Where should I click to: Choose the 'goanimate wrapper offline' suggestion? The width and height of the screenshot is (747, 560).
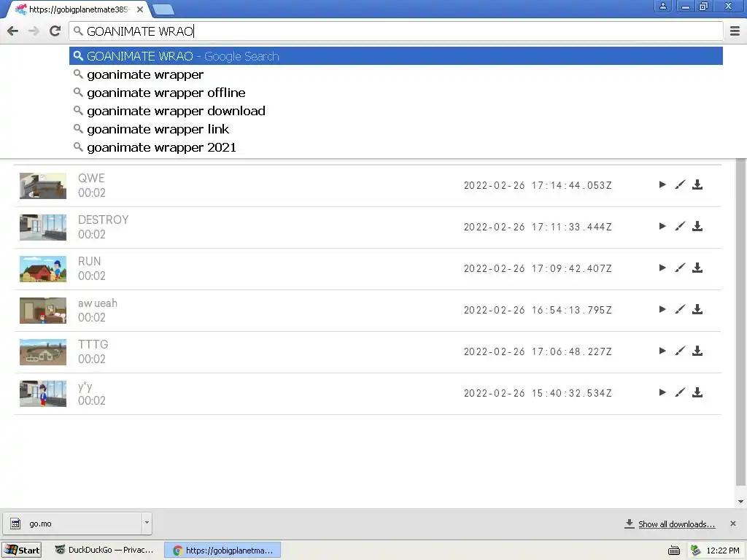(x=396, y=93)
